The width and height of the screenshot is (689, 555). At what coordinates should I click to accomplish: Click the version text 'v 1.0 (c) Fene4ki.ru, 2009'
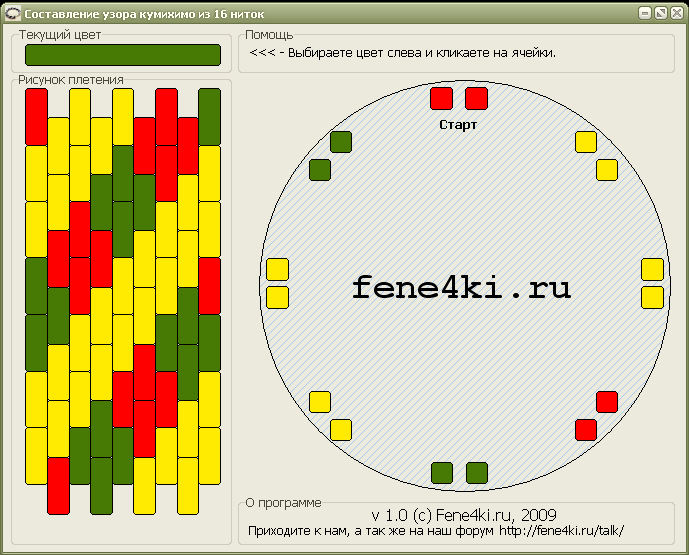tap(464, 515)
